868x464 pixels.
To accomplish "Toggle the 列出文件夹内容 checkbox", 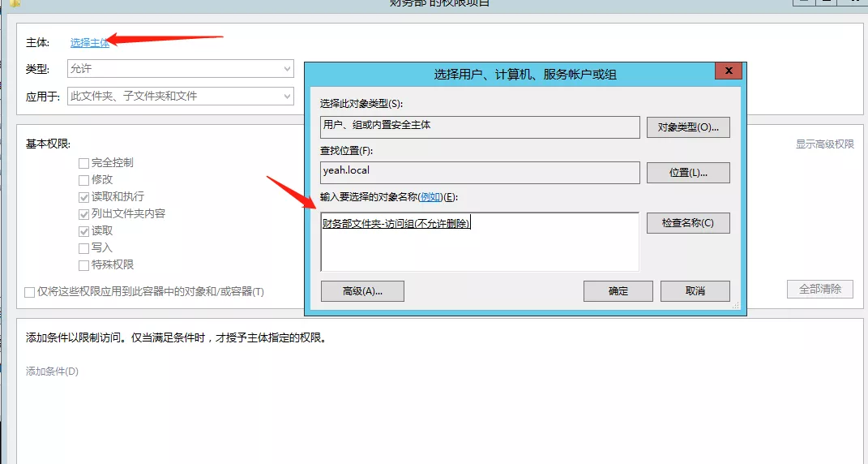I will 83,213.
